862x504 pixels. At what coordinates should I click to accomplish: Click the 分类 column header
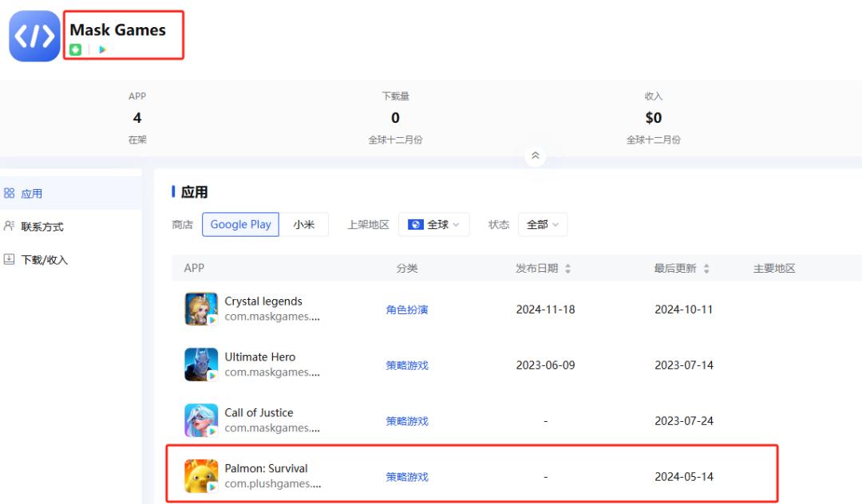coord(407,269)
